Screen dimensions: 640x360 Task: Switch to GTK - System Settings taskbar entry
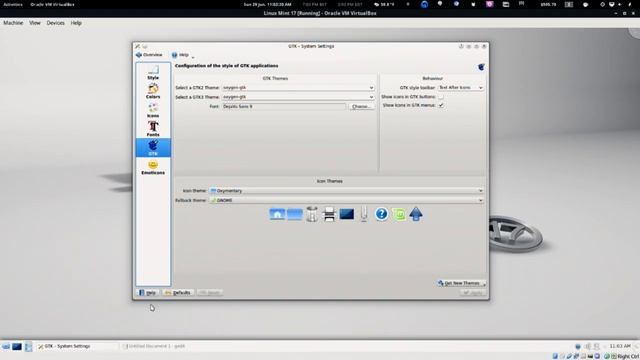tap(77, 347)
